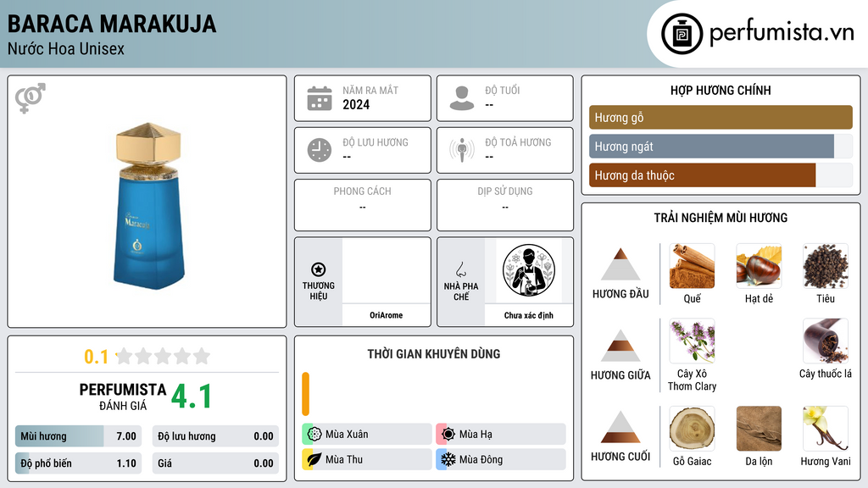
Task: Click the Mùa Hạ sun icon
Action: 448,435
